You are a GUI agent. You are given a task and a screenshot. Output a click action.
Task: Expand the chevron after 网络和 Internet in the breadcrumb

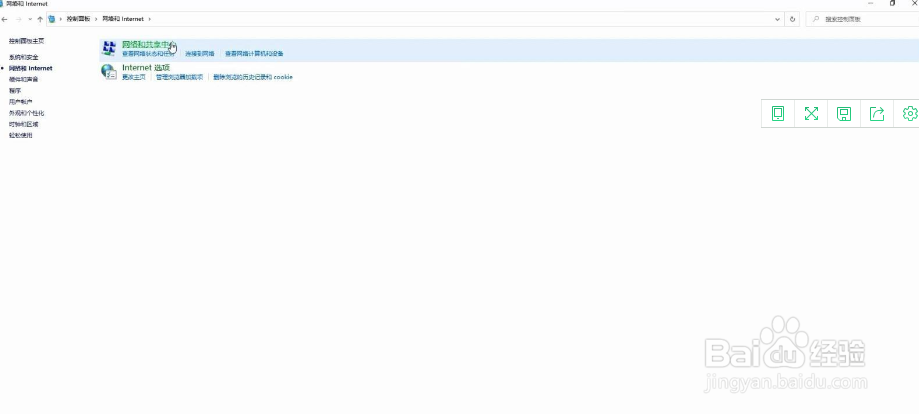(x=149, y=19)
